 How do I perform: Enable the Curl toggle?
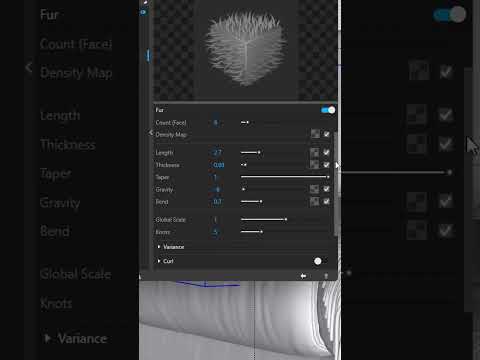click(x=320, y=261)
